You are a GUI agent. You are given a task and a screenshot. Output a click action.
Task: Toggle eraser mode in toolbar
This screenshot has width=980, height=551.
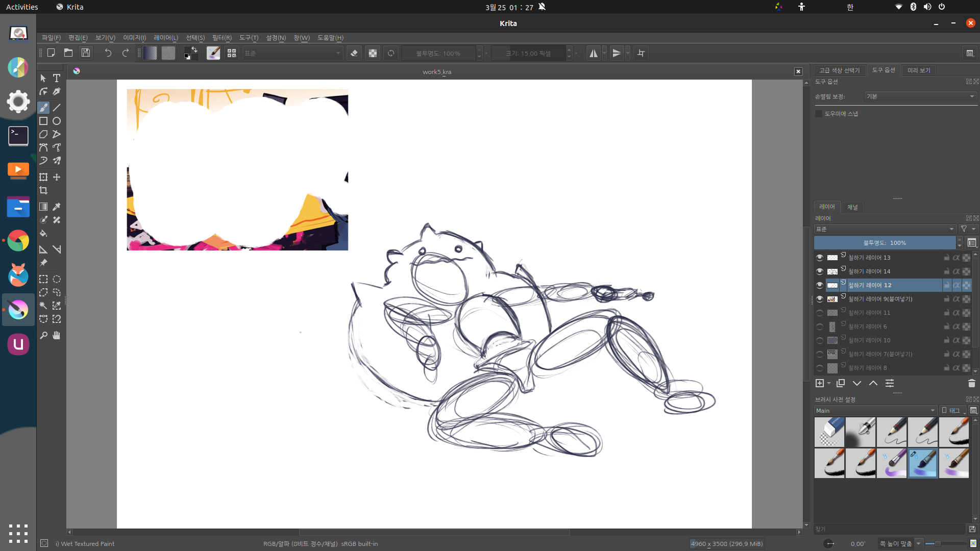click(354, 53)
